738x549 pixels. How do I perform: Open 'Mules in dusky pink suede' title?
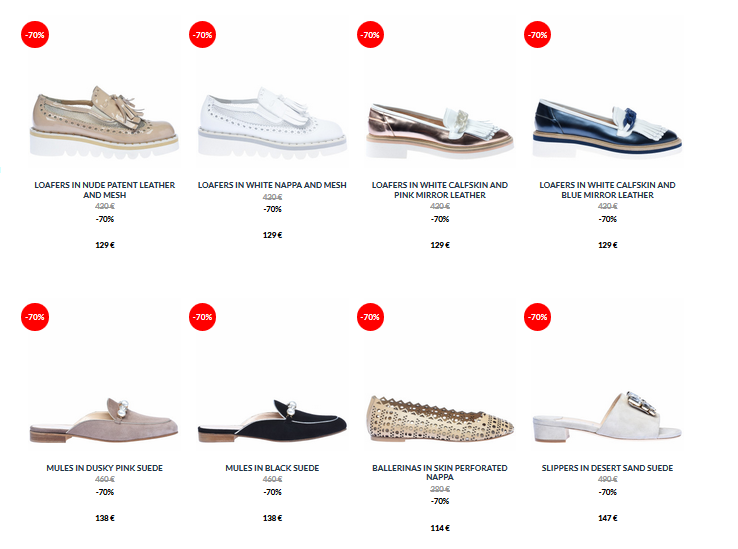click(104, 468)
